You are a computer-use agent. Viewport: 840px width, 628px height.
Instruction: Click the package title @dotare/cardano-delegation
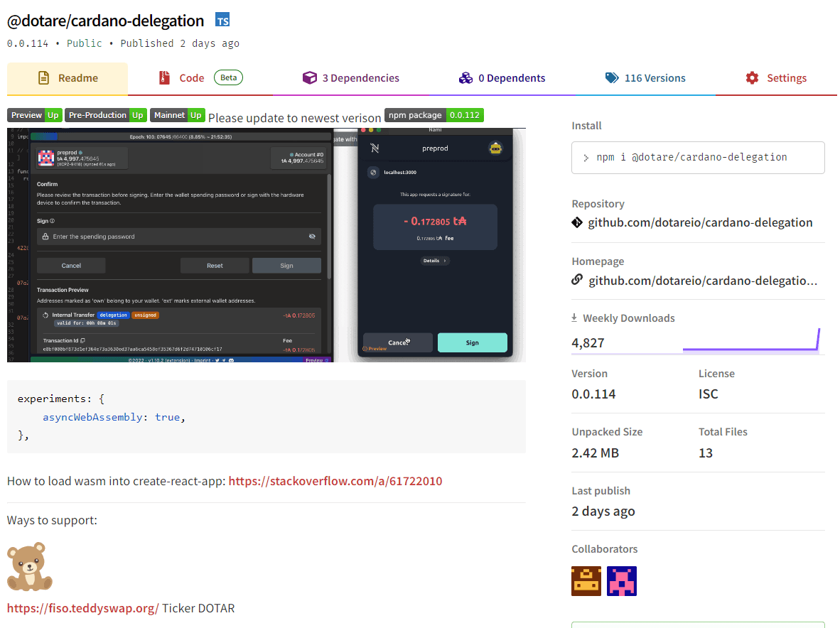[x=106, y=21]
